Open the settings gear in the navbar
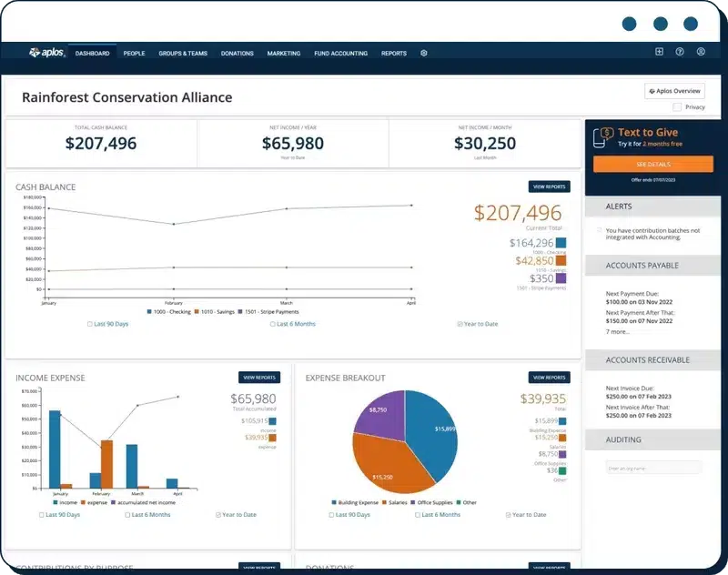 (x=424, y=53)
